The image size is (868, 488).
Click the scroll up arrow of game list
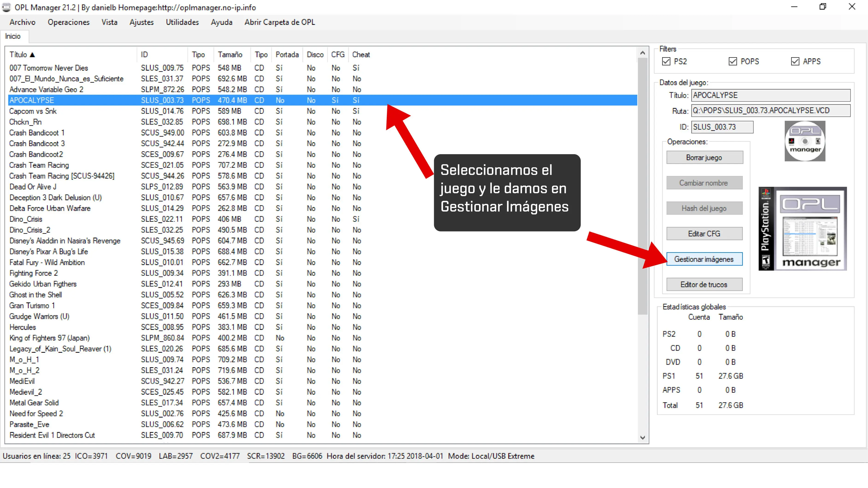[643, 53]
